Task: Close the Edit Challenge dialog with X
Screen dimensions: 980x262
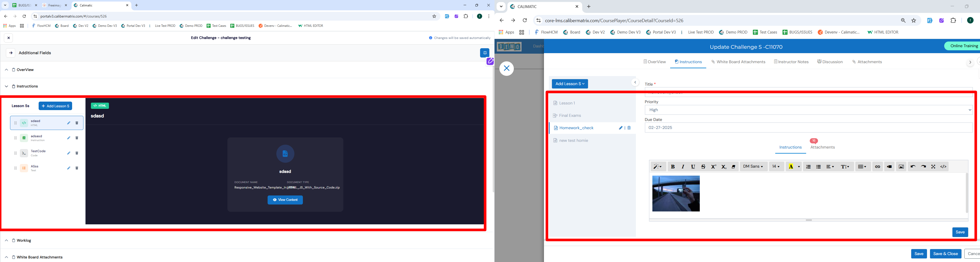Action: [x=9, y=38]
